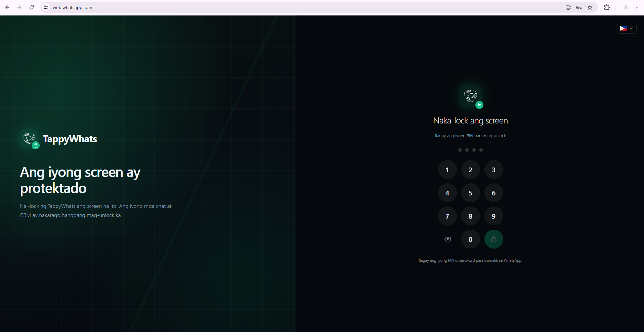Viewport: 644px width, 332px height.
Task: Tap keypad digit 8
Action: [470, 216]
